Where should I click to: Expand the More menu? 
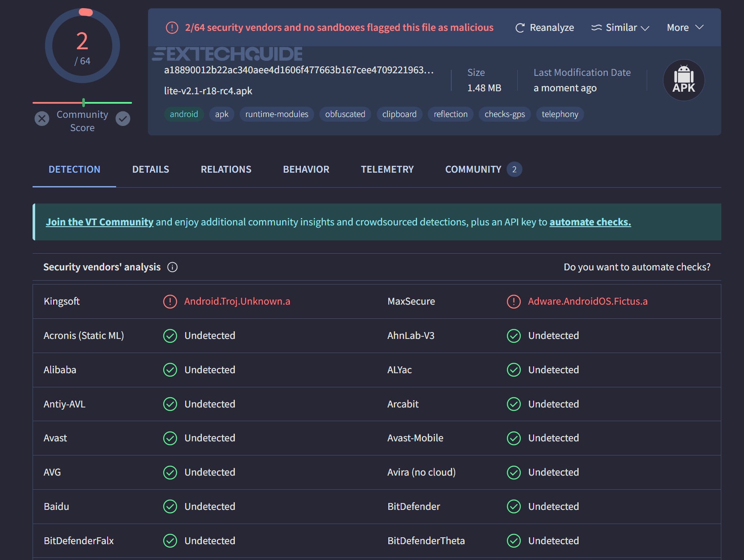(x=685, y=28)
